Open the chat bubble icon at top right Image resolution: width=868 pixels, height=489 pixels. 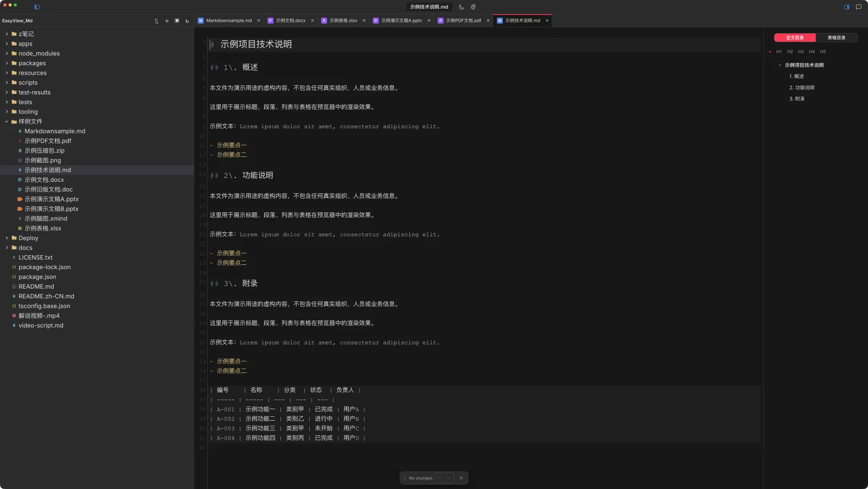858,7
